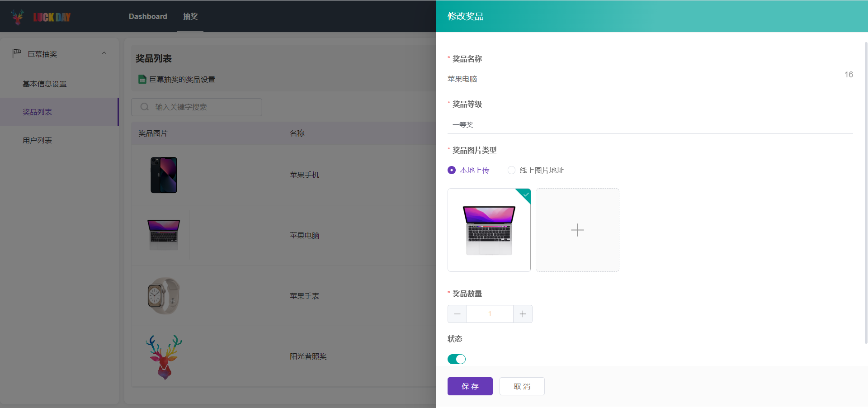Increase prize quantity with plus button

pyautogui.click(x=523, y=314)
